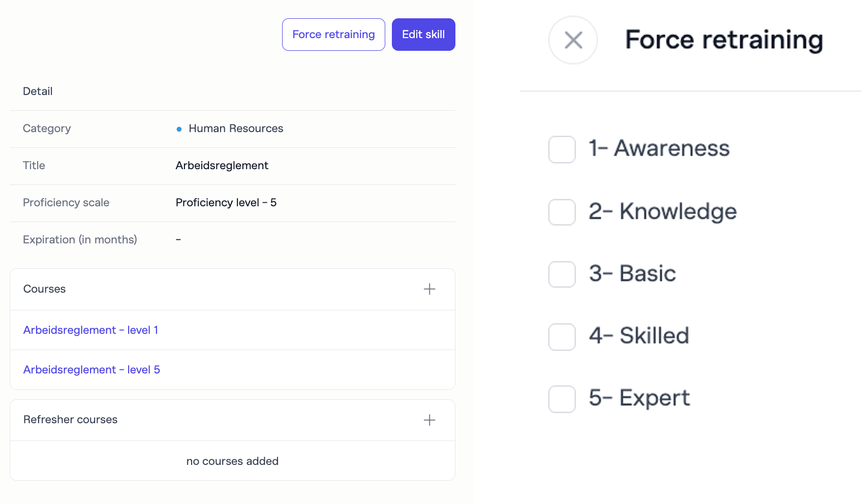The width and height of the screenshot is (861, 504).
Task: Add a refresher course with the plus icon
Action: pyautogui.click(x=429, y=420)
